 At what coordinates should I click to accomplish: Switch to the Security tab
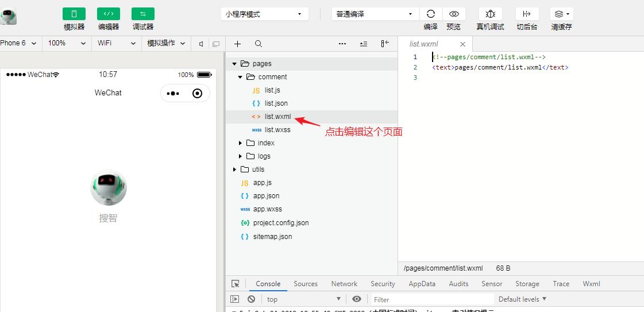click(x=383, y=284)
